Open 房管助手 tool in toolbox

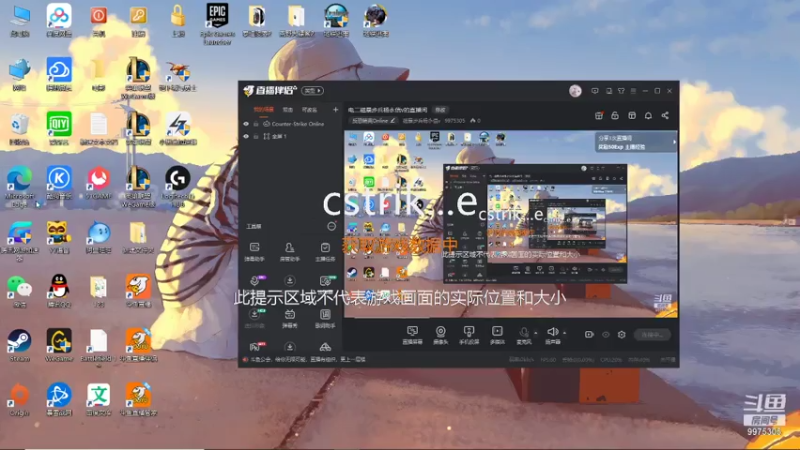(289, 252)
